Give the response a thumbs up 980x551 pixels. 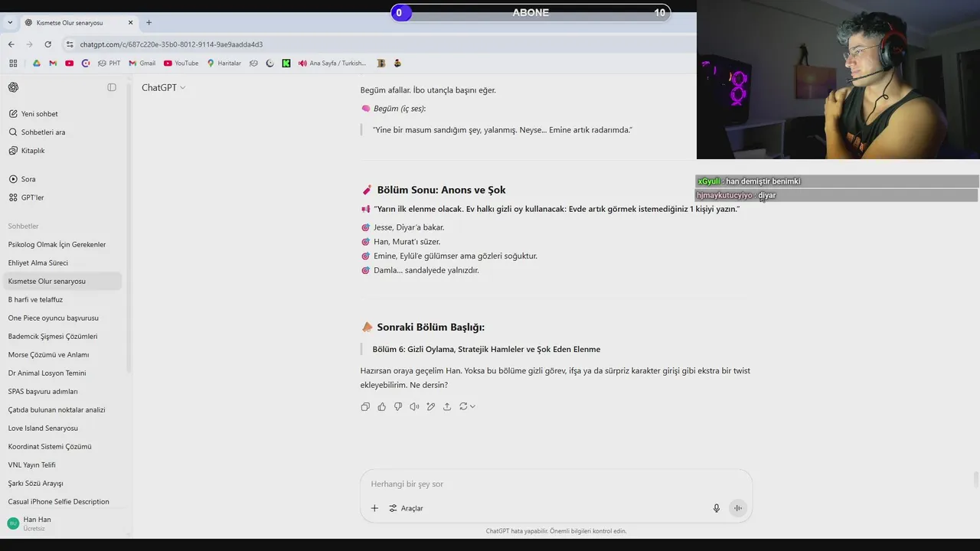click(x=381, y=406)
